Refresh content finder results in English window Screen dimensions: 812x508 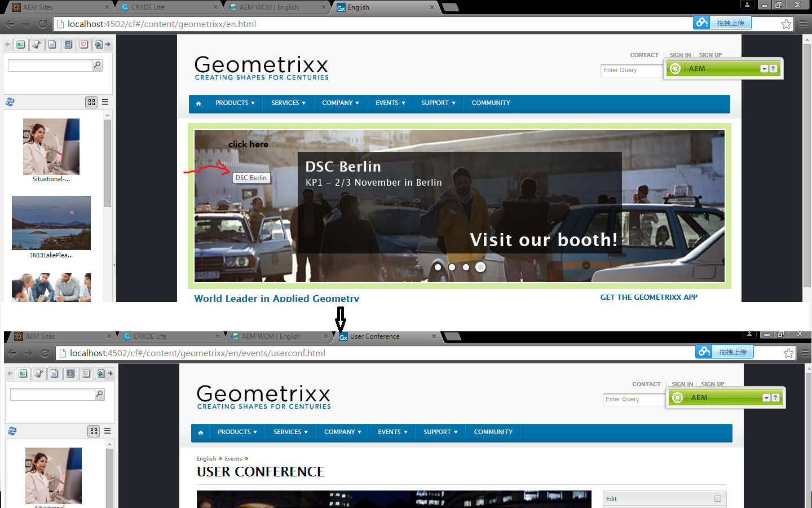pyautogui.click(x=10, y=102)
